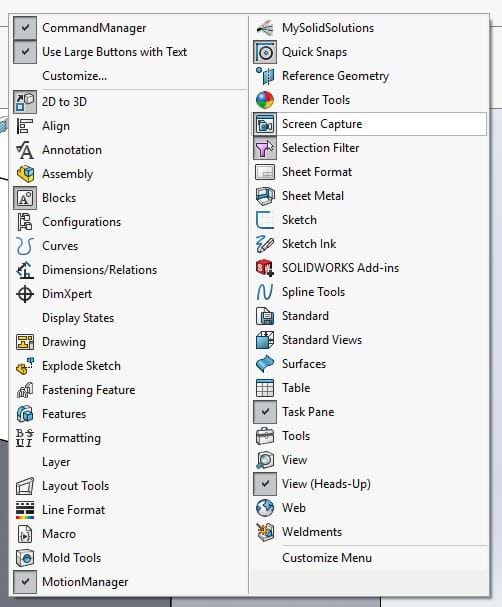Image resolution: width=502 pixels, height=607 pixels.
Task: Choose Customize Menu entry
Action: click(327, 558)
